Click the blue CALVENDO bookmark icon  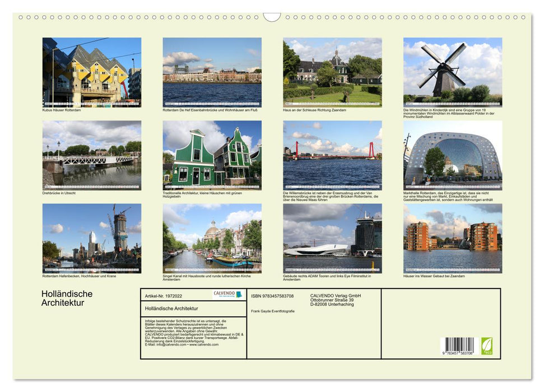(239, 295)
